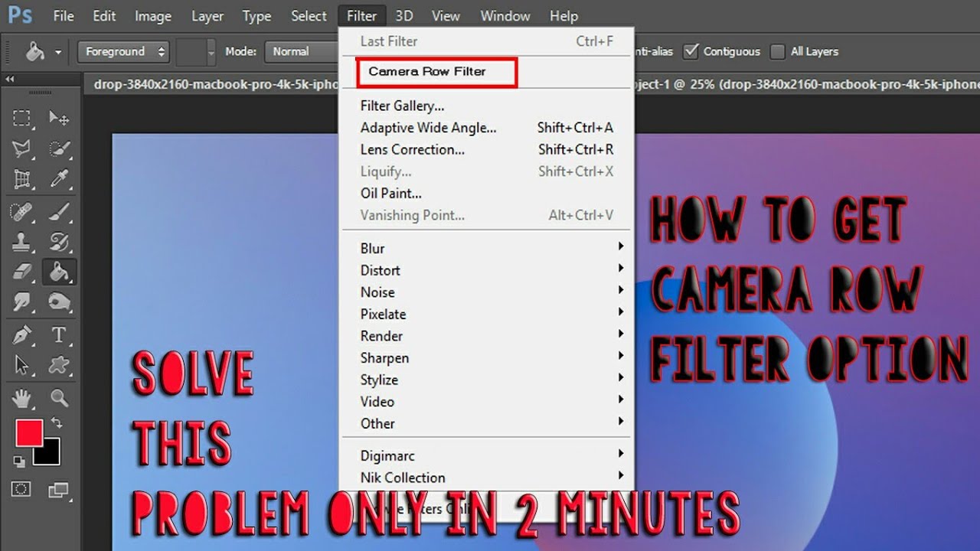
Task: Click the Ps application logo
Action: [20, 15]
